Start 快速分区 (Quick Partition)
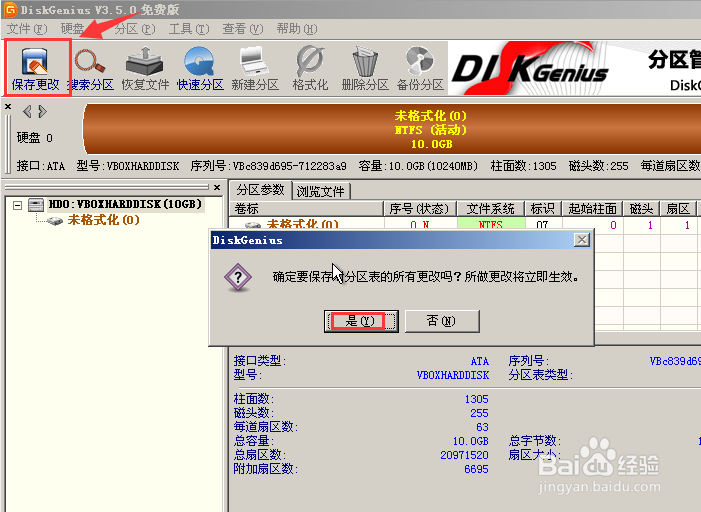 pos(200,68)
